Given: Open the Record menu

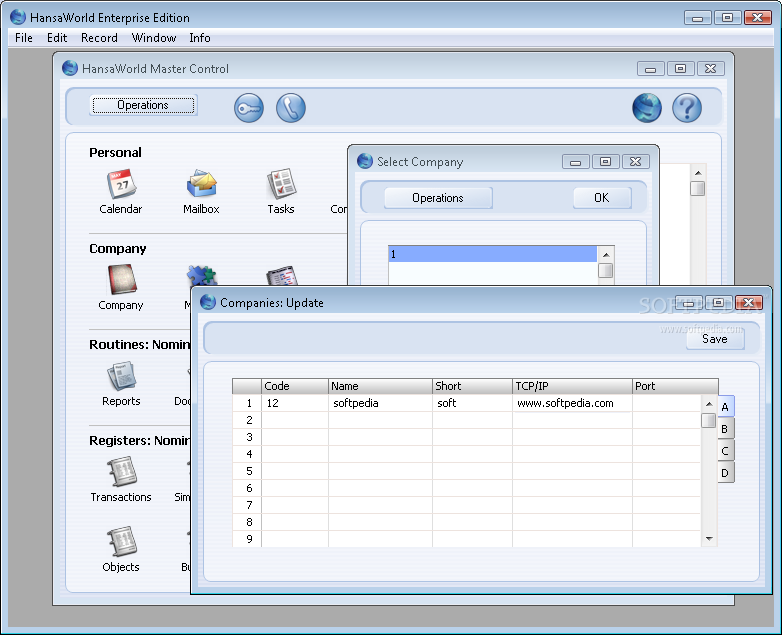Looking at the screenshot, I should (99, 38).
